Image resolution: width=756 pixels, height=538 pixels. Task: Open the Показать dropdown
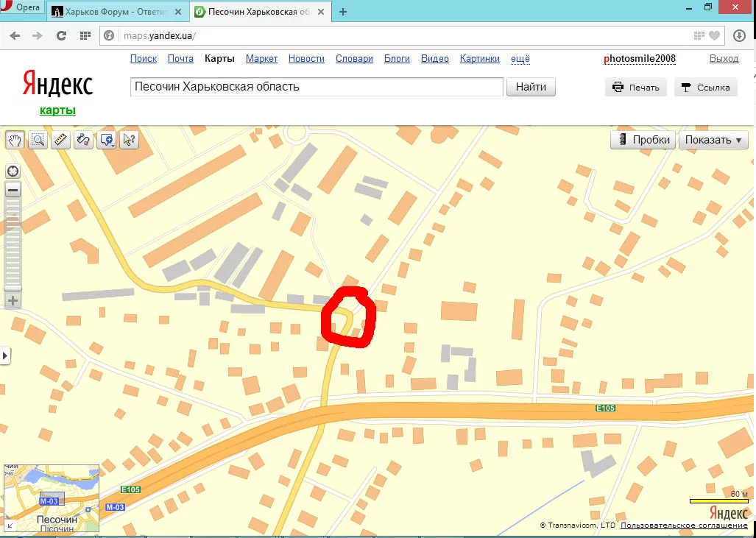713,140
